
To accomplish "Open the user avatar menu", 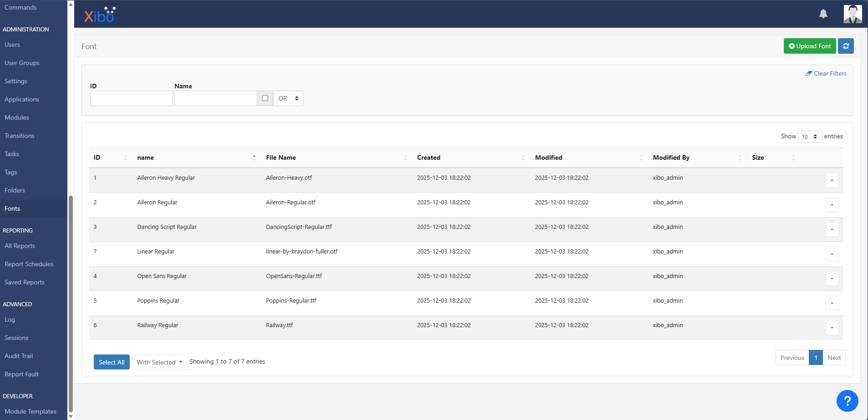I will click(852, 14).
